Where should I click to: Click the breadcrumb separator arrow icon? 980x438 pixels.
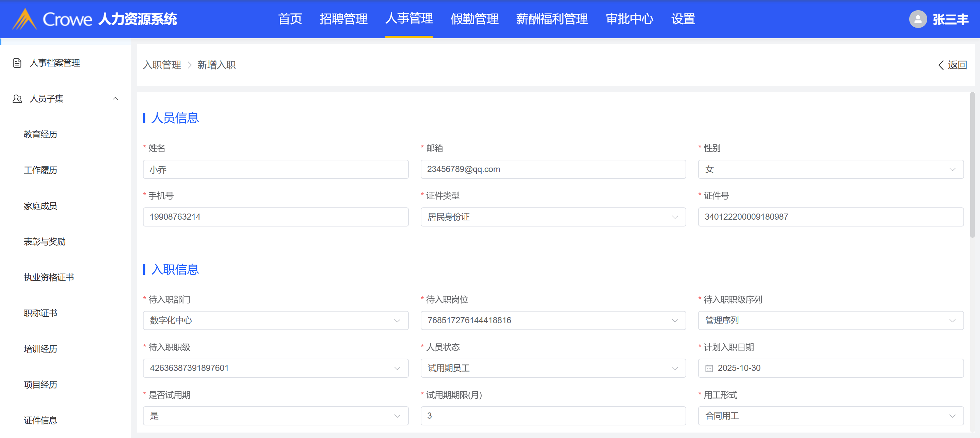(190, 65)
